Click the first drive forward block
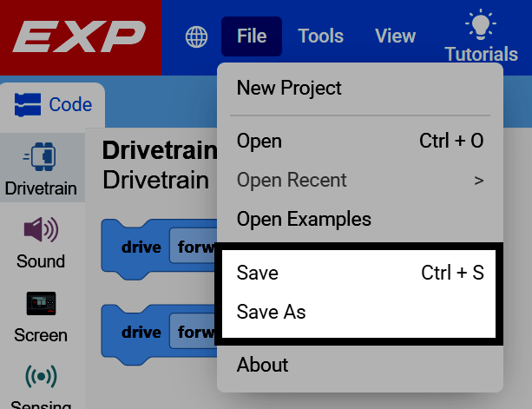 pos(141,248)
